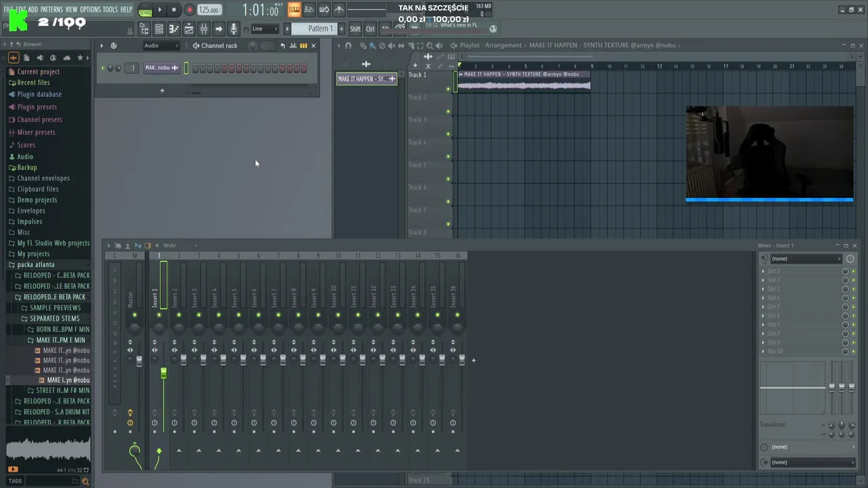
Task: Click the Record transport button
Action: [189, 9]
